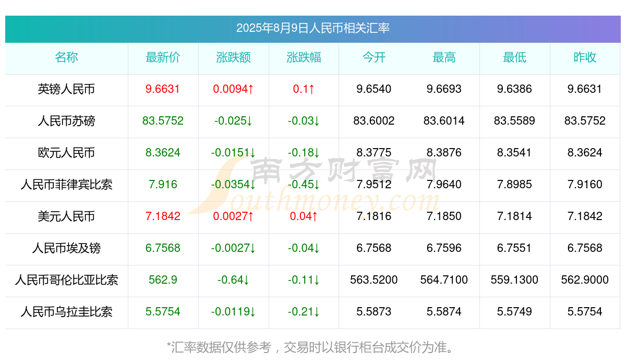Image resolution: width=626 pixels, height=364 pixels.
Task: Select the 名称 column header
Action: coord(66,57)
